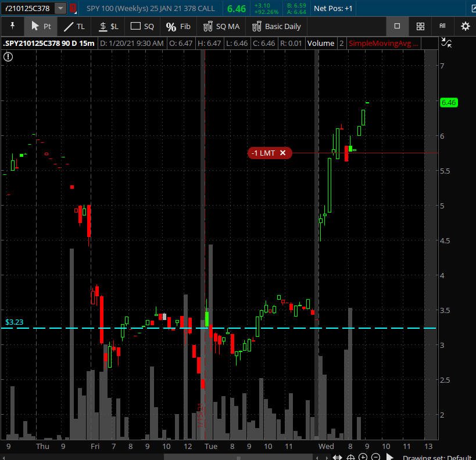Image resolution: width=476 pixels, height=460 pixels.
Task: Open the chart grid layout icon
Action: 420,26
